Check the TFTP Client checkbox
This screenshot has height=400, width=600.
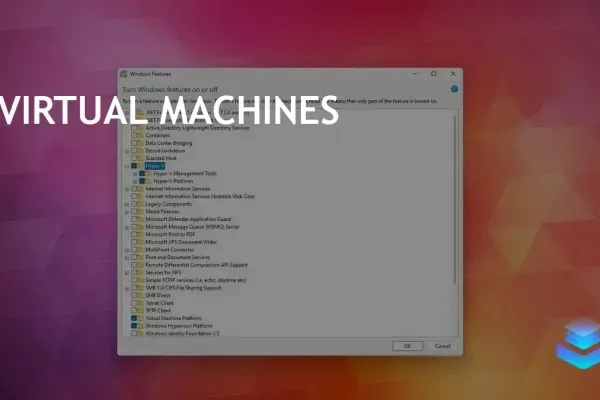coord(134,310)
